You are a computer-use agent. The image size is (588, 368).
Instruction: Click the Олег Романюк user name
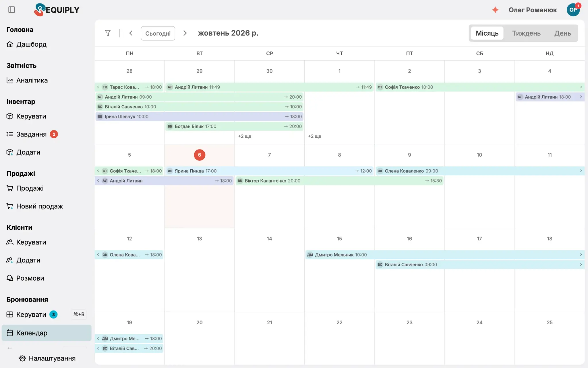click(533, 10)
